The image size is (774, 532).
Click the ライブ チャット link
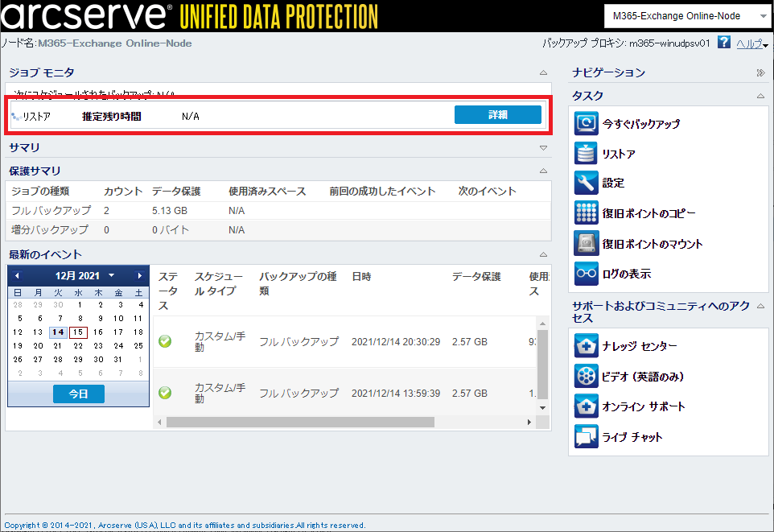[632, 437]
